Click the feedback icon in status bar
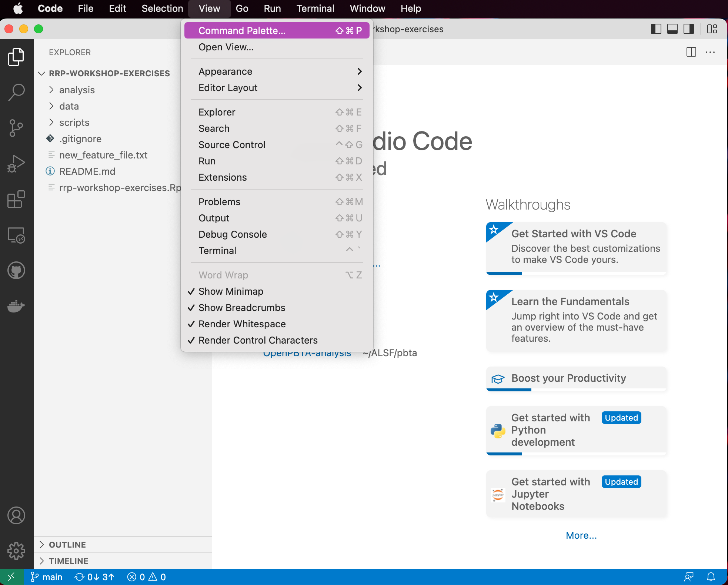The width and height of the screenshot is (728, 585). 689,577
